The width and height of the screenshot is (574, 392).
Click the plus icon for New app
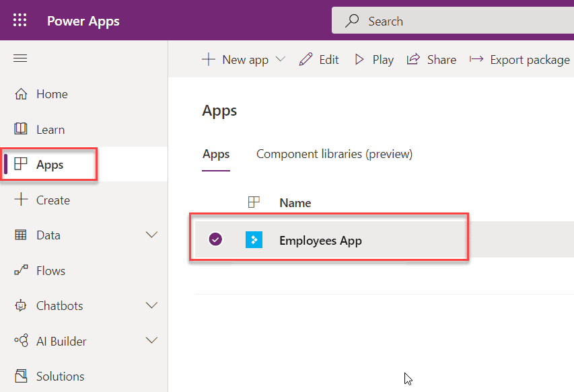(209, 59)
